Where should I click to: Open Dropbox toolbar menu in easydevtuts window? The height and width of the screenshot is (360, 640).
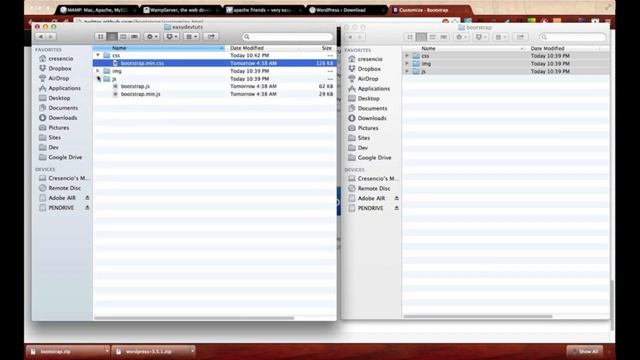(x=171, y=37)
